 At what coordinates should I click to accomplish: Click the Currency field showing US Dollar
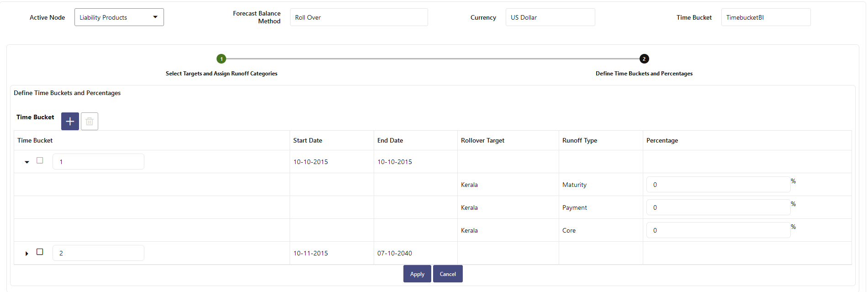point(550,17)
